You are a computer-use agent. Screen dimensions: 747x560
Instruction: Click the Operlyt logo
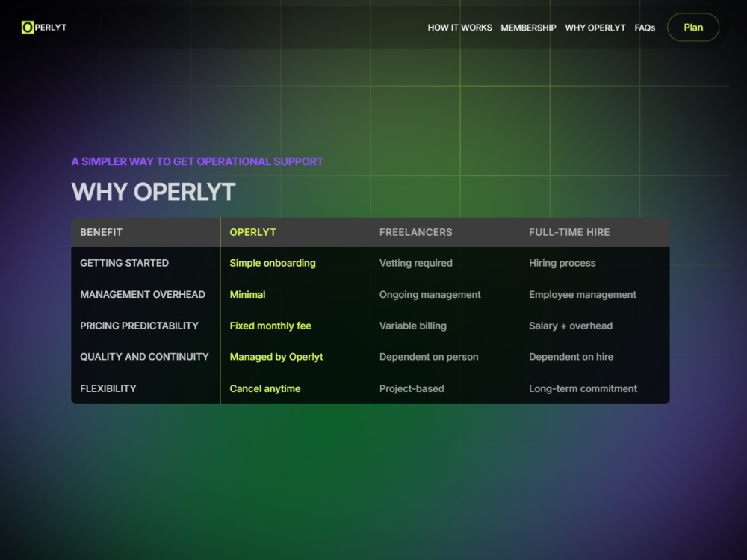pos(44,28)
